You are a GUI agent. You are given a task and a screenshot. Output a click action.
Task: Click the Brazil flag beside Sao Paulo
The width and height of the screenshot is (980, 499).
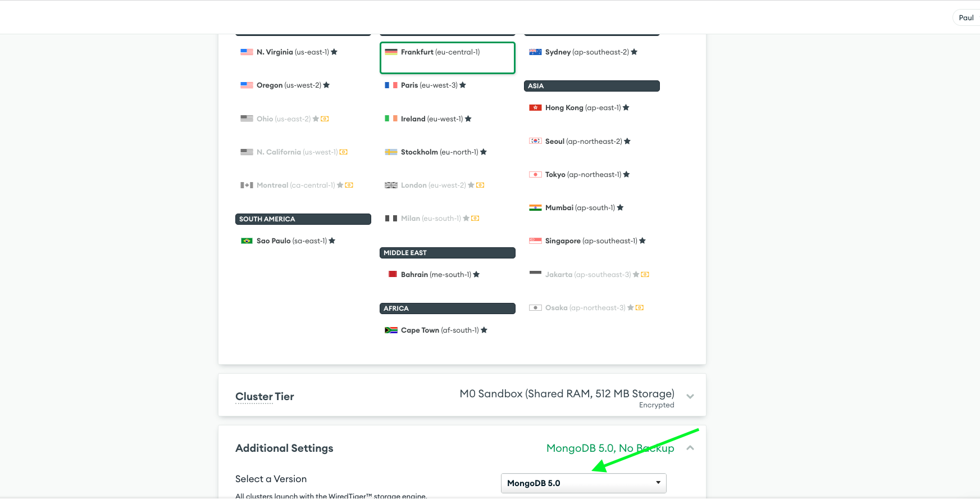pos(247,241)
